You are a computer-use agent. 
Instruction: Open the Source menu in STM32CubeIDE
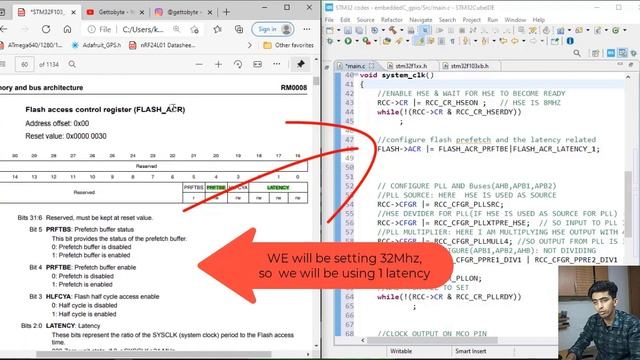click(365, 20)
